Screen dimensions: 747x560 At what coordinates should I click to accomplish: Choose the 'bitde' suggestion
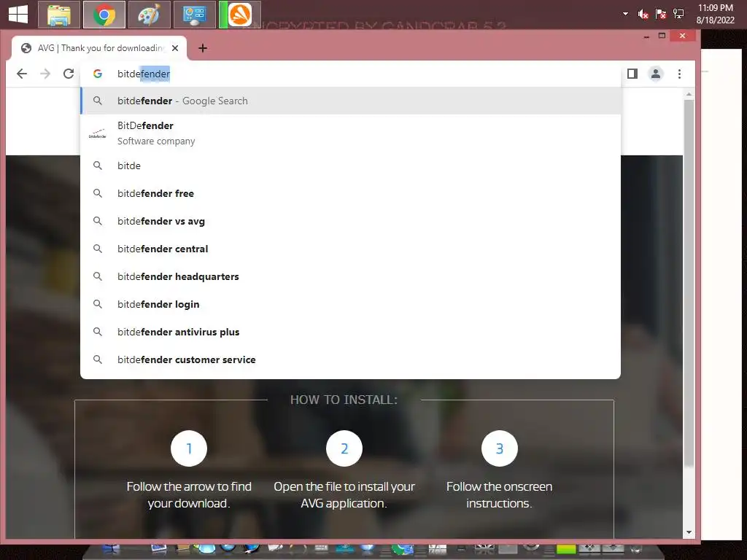click(351, 166)
